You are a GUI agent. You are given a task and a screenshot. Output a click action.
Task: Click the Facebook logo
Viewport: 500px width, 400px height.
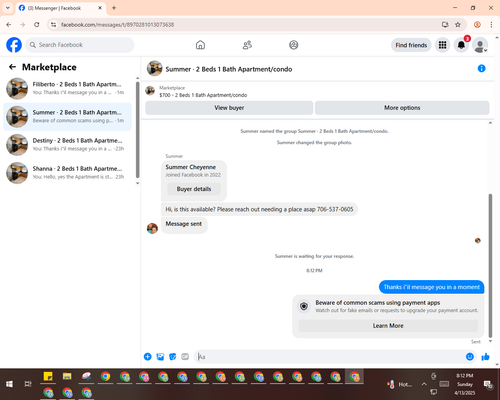click(x=14, y=45)
